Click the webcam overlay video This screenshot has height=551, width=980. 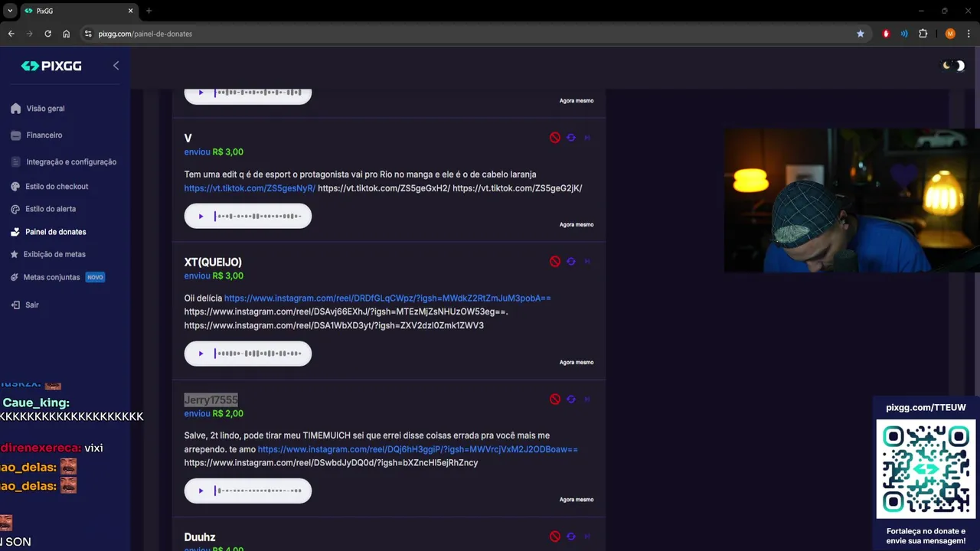852,201
